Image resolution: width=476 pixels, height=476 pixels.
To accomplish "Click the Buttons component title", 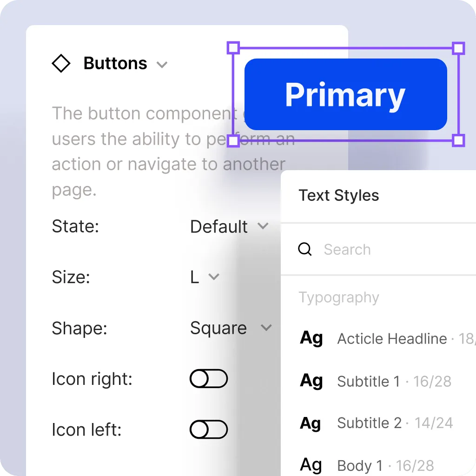I will 114,63.
